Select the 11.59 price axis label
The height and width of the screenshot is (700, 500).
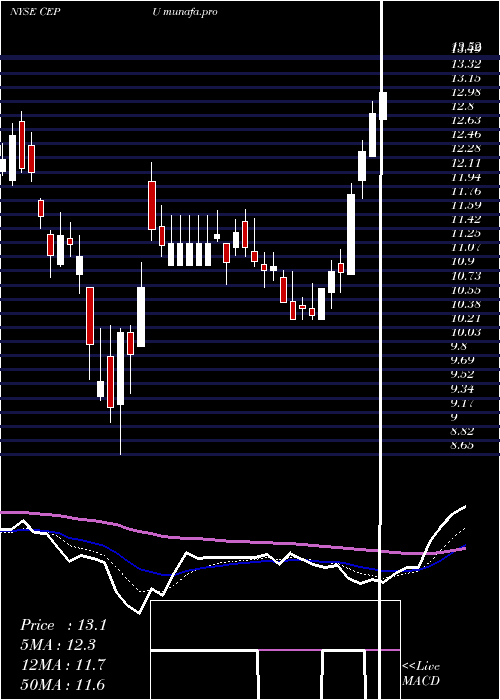(466, 205)
